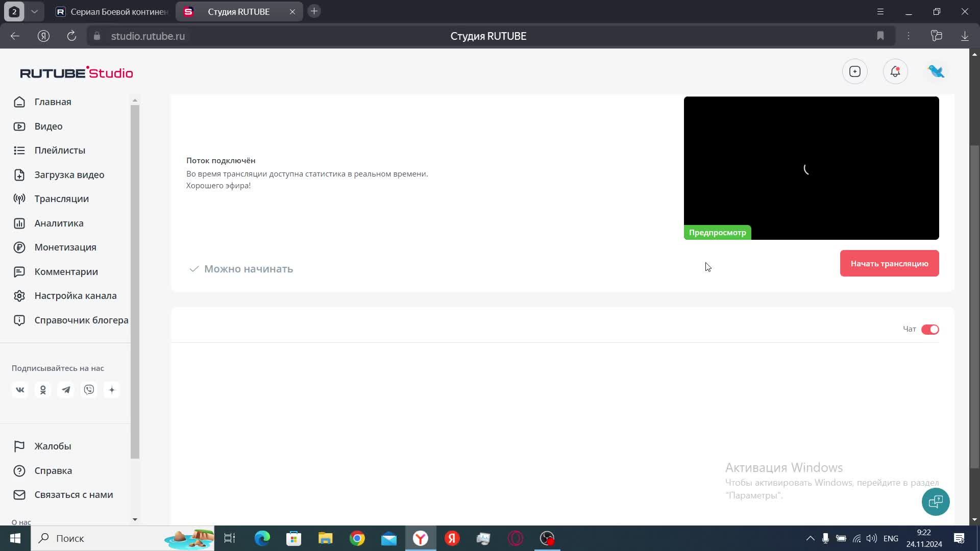Viewport: 980px width, 551px height.
Task: Open Монетизация section link
Action: (x=65, y=247)
